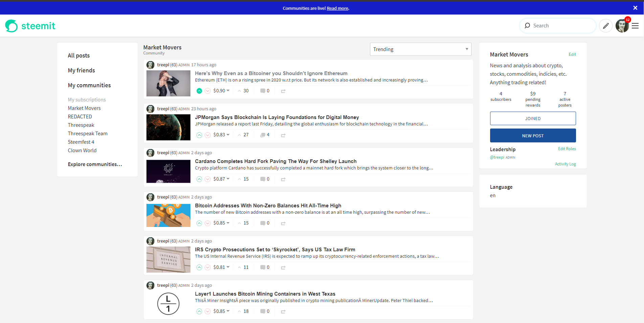Upvote the Layer1 mining containers post

click(199, 311)
